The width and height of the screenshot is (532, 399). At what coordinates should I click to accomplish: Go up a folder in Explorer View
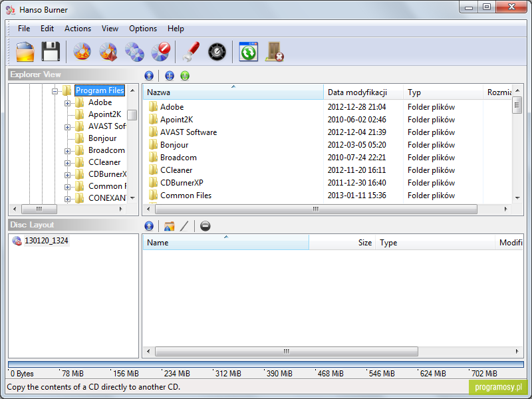[x=149, y=76]
